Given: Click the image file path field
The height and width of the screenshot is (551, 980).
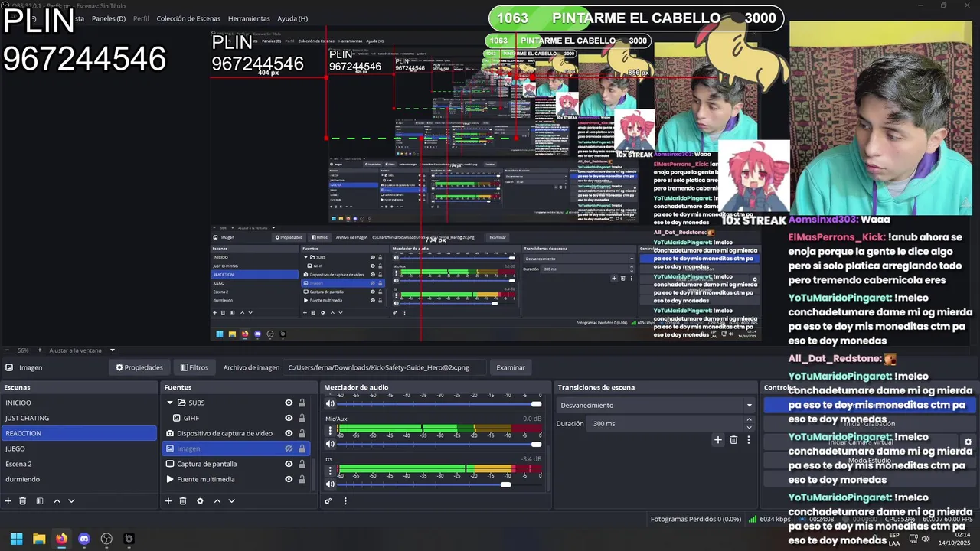Looking at the screenshot, I should click(x=385, y=367).
